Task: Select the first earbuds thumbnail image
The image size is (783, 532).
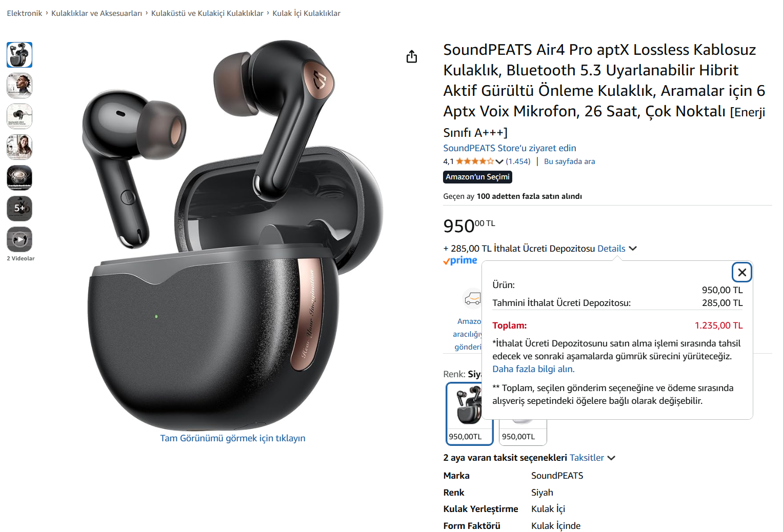Action: (x=19, y=55)
